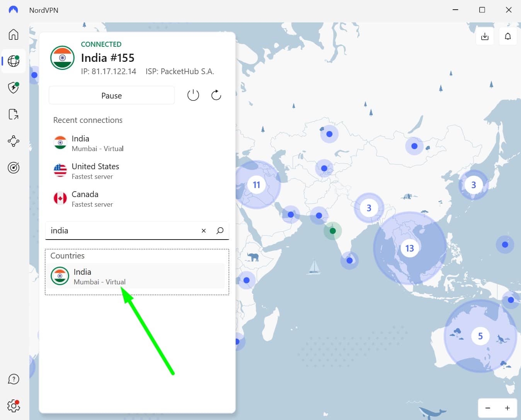Open the Home sidebar icon
521x420 pixels.
[14, 34]
